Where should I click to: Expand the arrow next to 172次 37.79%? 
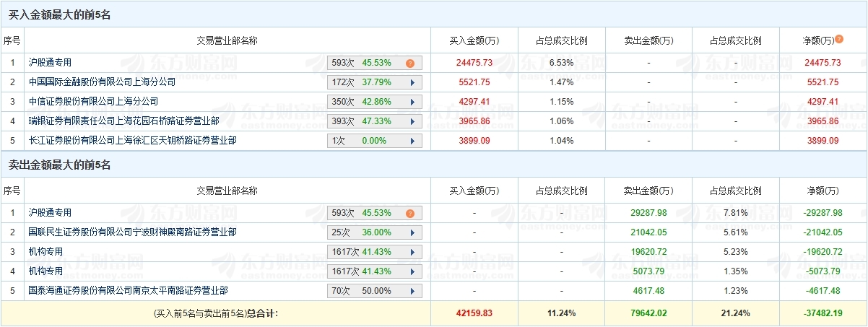(x=412, y=83)
